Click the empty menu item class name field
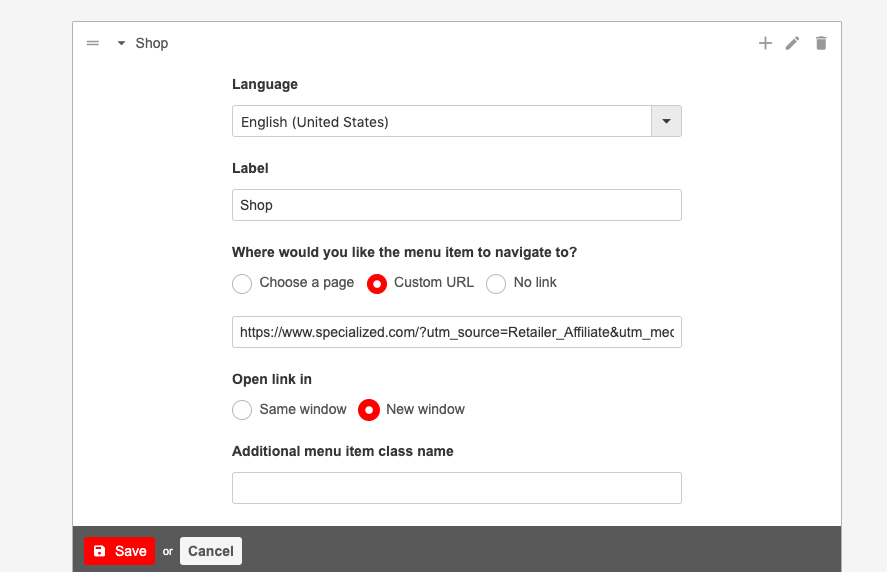Viewport: 887px width, 572px height. click(x=456, y=488)
